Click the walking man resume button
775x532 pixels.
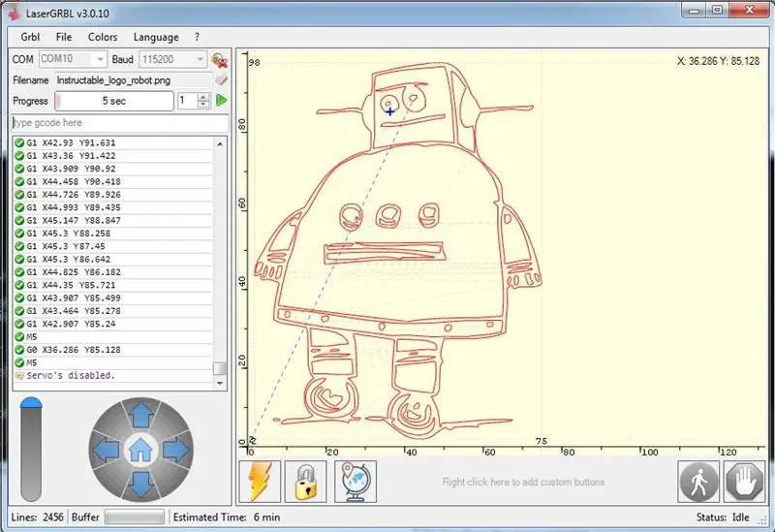[x=698, y=482]
